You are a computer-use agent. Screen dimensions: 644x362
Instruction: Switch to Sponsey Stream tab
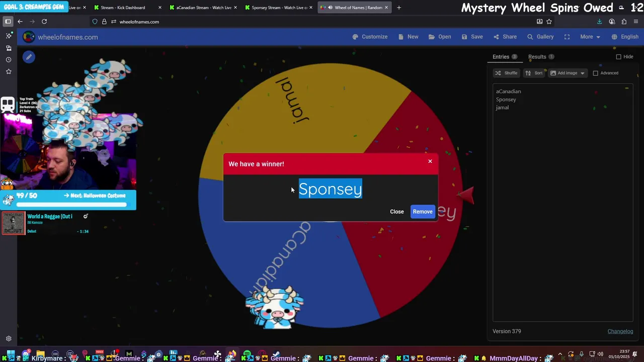click(279, 8)
